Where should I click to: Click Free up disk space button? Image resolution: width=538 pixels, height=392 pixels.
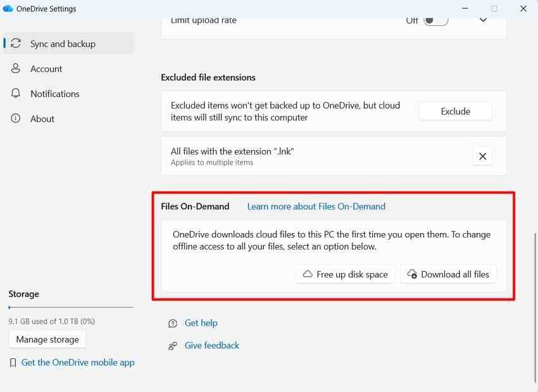(346, 274)
